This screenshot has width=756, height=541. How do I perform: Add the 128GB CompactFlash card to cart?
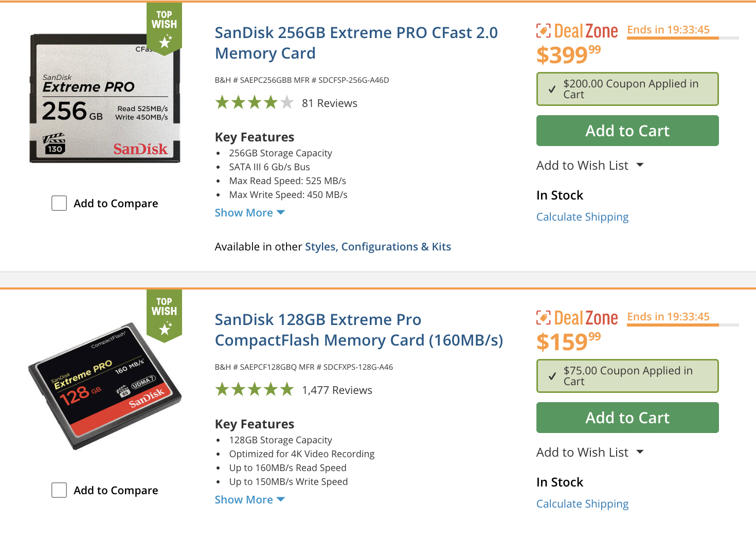(x=627, y=418)
